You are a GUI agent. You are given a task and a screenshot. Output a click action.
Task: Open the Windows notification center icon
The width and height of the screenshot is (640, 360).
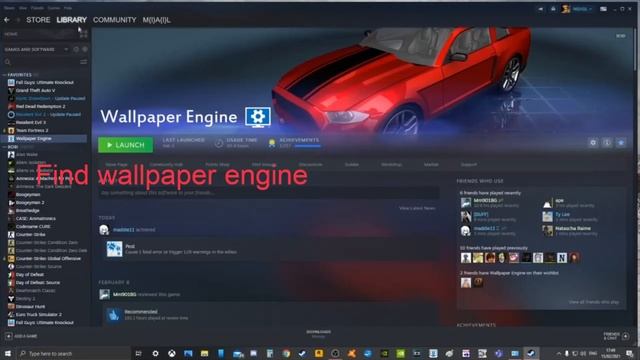coord(629,353)
